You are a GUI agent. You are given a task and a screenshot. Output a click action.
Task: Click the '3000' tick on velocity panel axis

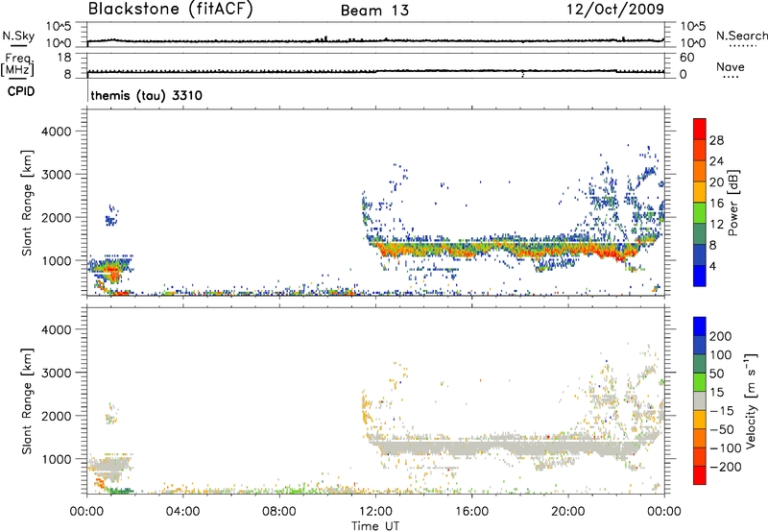click(57, 373)
